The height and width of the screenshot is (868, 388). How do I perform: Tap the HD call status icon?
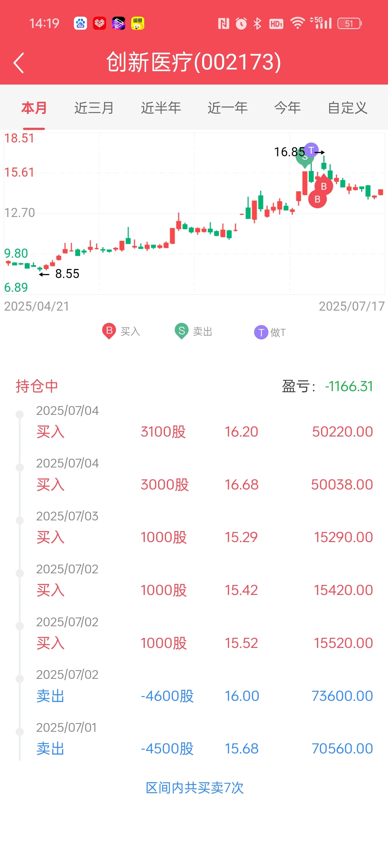click(x=276, y=23)
